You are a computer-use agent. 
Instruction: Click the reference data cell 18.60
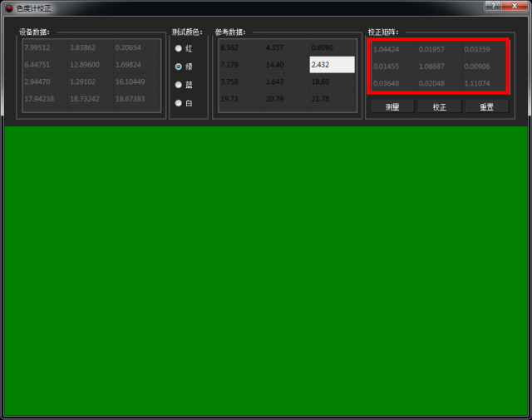tap(332, 82)
